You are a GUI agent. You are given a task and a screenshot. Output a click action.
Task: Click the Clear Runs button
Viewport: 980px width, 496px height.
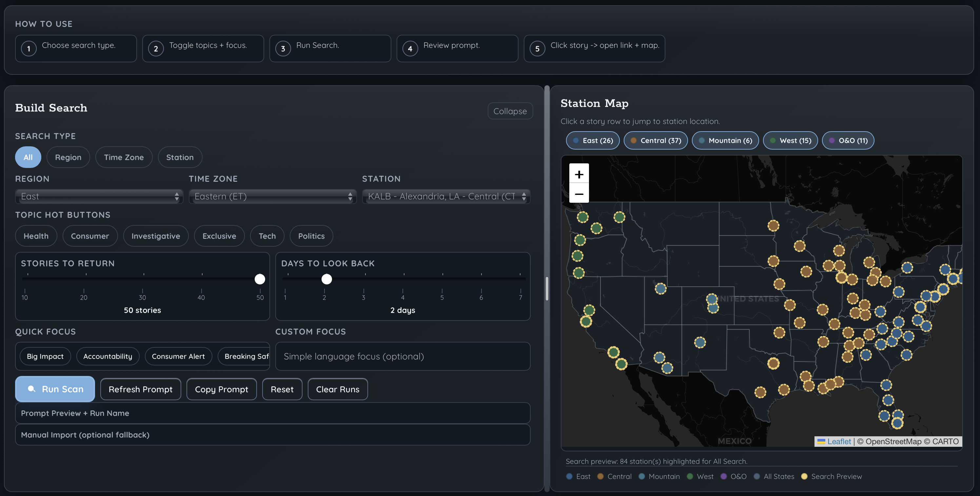point(337,389)
